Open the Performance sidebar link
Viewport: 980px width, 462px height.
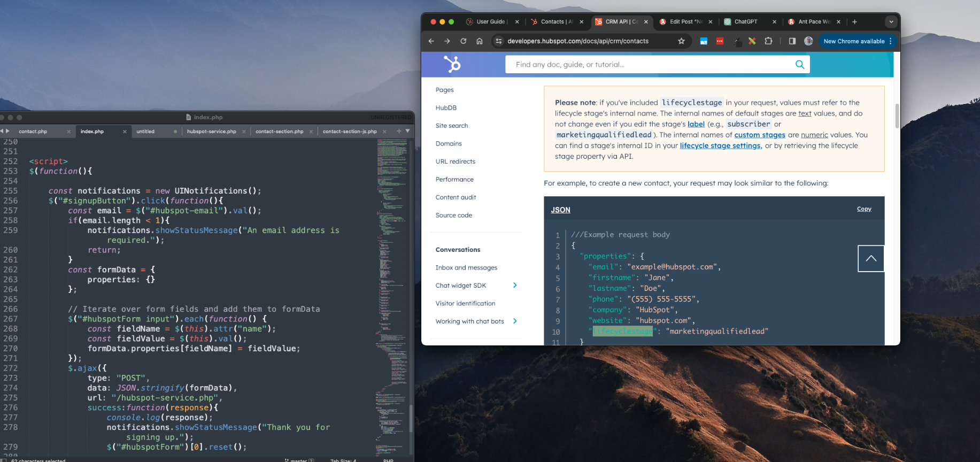coord(454,179)
